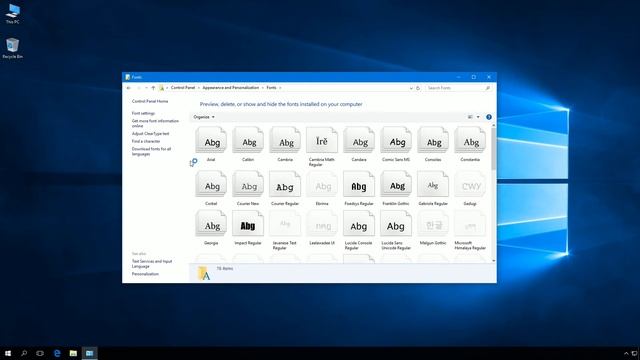Go up one folder level
Image resolution: width=640 pixels, height=360 pixels.
[153, 88]
